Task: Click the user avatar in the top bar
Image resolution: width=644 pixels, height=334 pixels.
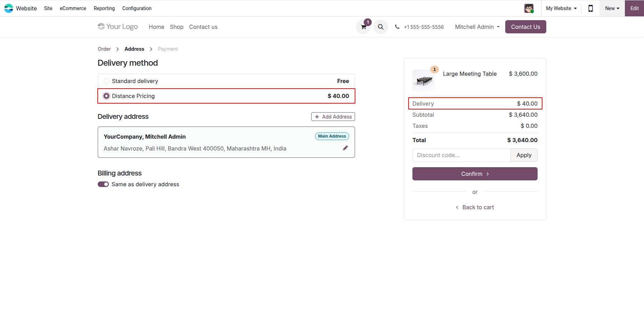Action: click(x=529, y=8)
